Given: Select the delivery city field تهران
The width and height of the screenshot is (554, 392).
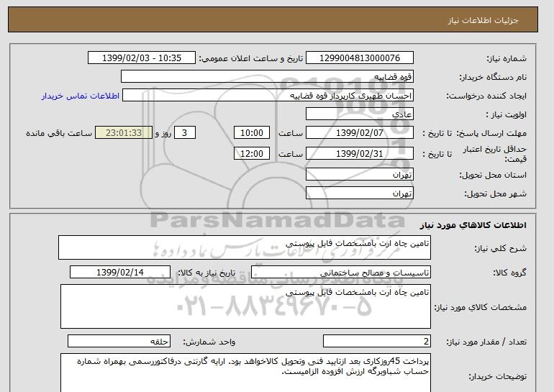Looking at the screenshot, I should [x=359, y=193].
